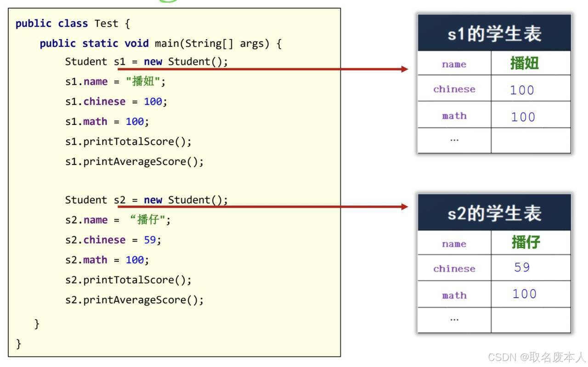Click the '...' row cell in s2的学生表

[x=454, y=320]
